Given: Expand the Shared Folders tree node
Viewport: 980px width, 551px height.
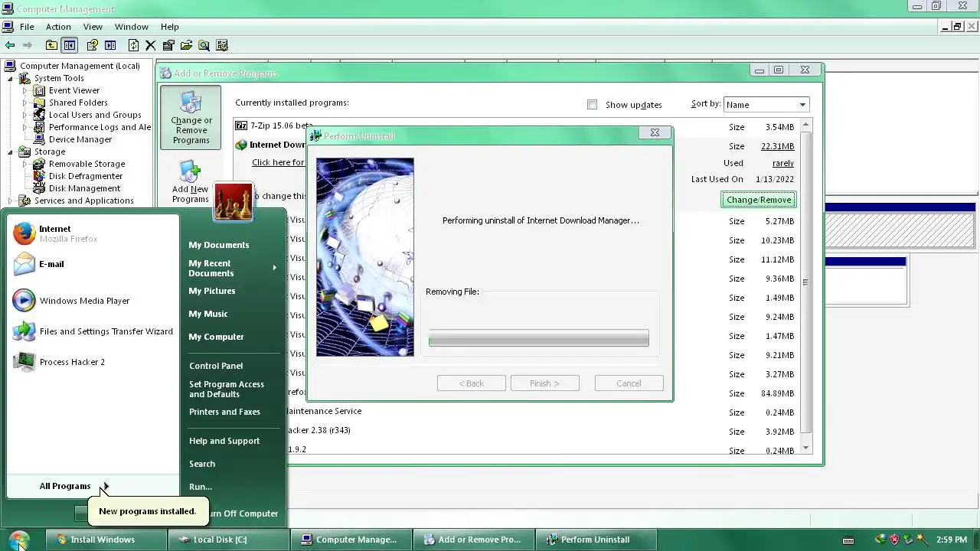Looking at the screenshot, I should tap(24, 103).
